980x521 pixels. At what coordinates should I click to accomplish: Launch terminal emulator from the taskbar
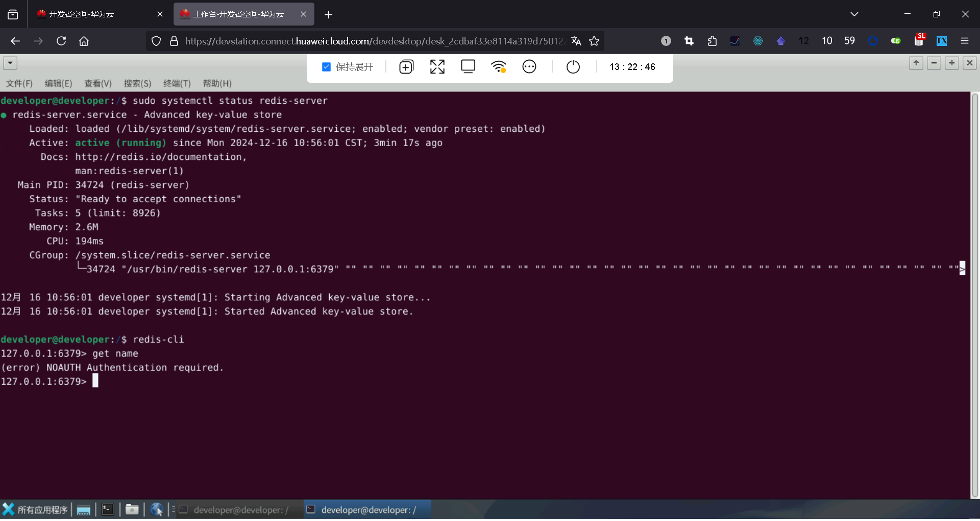click(108, 510)
